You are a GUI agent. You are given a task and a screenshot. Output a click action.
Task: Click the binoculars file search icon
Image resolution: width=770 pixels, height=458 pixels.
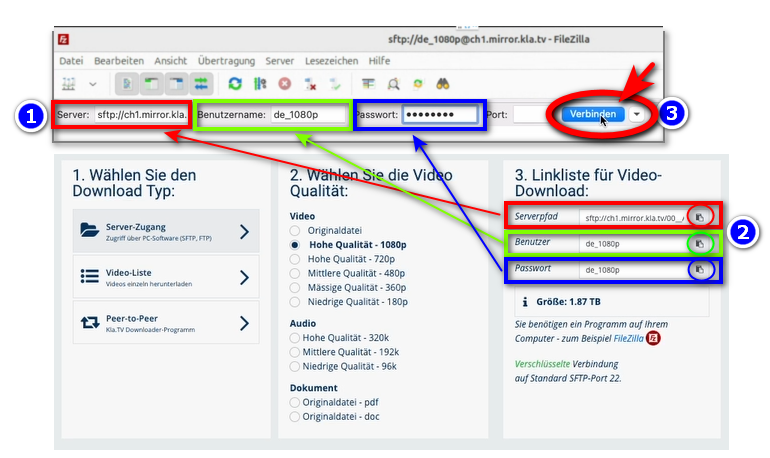click(x=443, y=84)
